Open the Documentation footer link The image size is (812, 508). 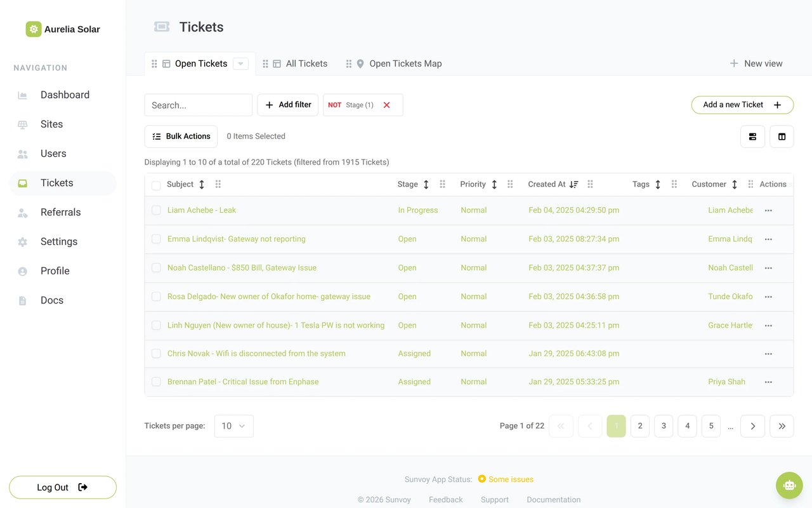coord(554,500)
